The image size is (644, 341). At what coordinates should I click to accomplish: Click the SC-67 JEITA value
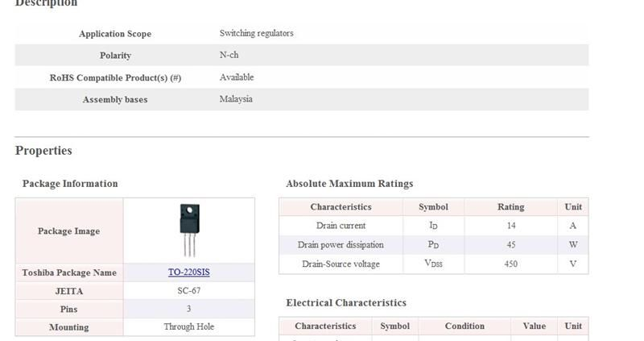tap(188, 291)
